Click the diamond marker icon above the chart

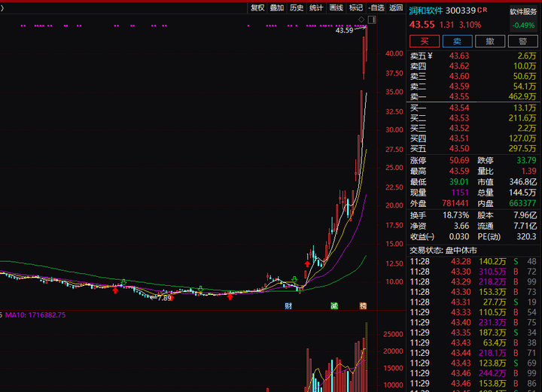[x=361, y=20]
